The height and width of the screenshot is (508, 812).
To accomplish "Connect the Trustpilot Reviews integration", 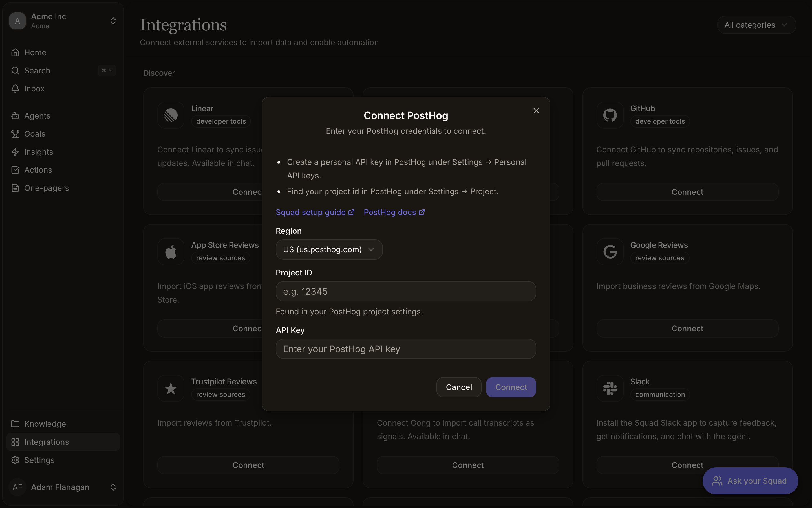I will click(248, 465).
